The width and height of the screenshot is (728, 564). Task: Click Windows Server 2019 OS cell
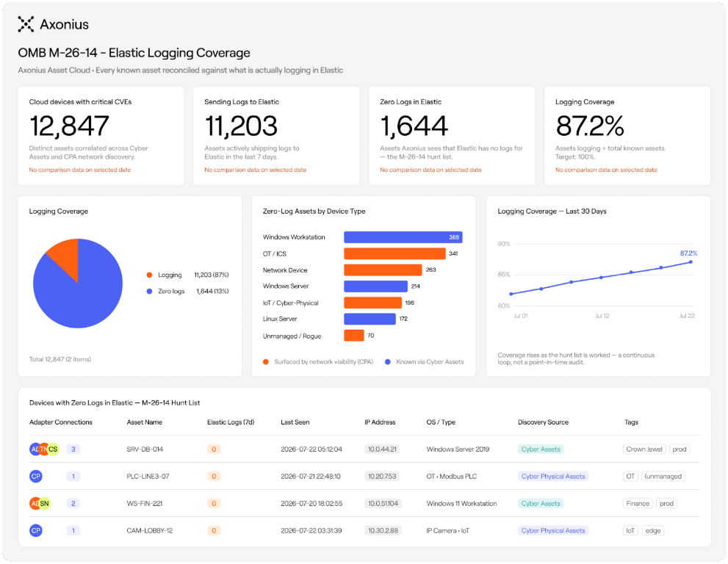[x=458, y=449]
